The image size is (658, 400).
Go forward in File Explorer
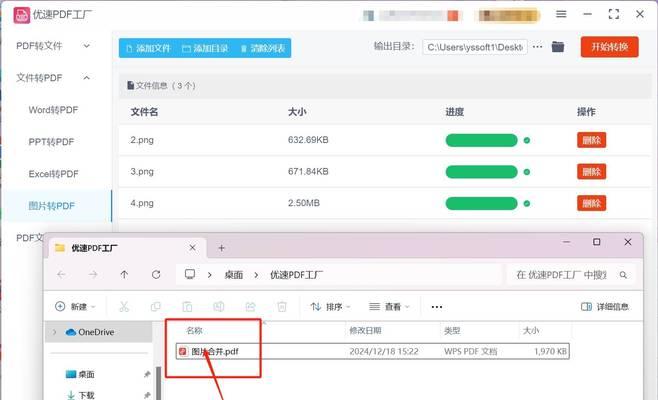[x=93, y=275]
